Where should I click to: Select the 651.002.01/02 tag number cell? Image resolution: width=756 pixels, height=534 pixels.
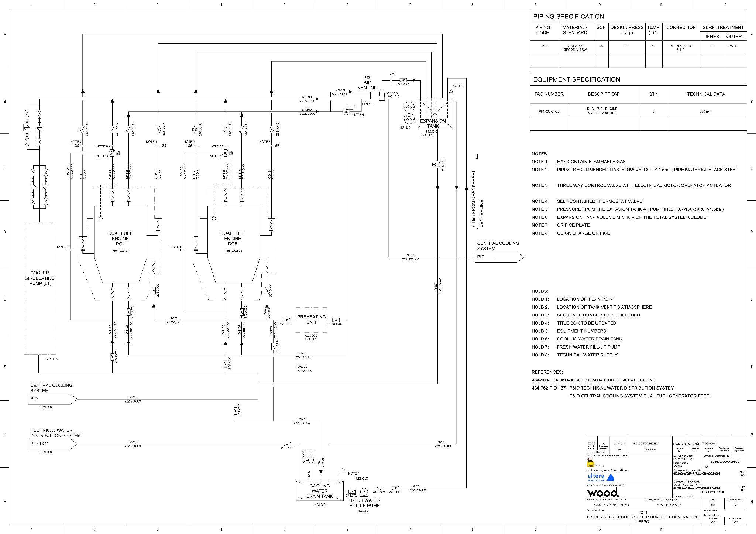(x=549, y=111)
